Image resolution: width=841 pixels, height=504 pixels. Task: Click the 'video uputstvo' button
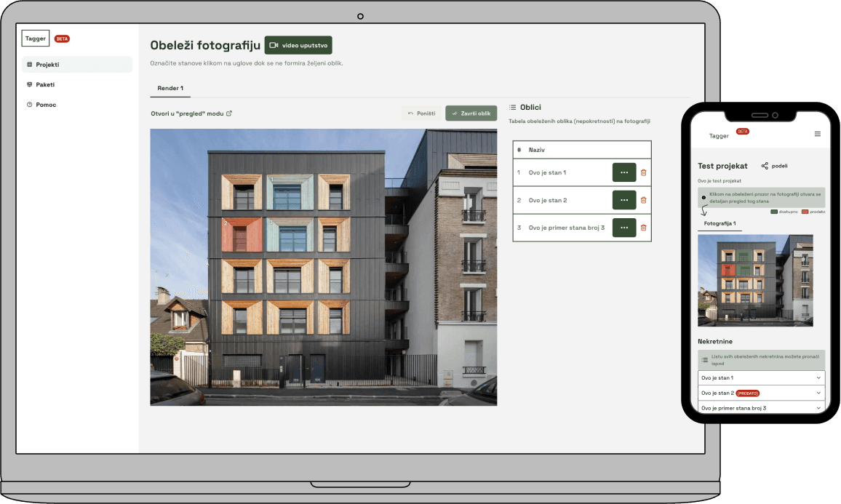click(298, 45)
